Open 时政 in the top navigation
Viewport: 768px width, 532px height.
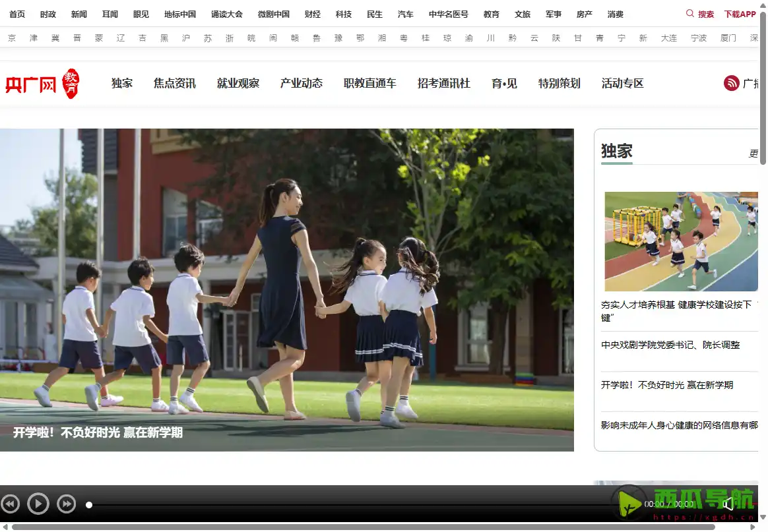48,13
